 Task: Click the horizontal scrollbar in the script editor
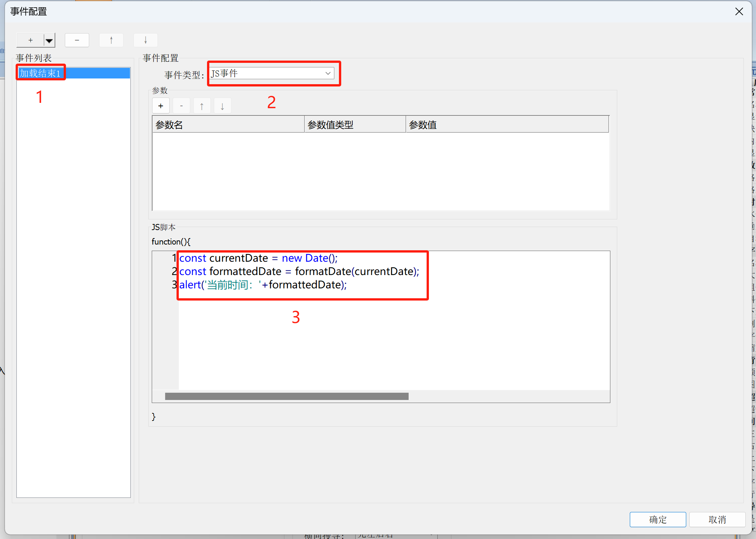pos(286,396)
